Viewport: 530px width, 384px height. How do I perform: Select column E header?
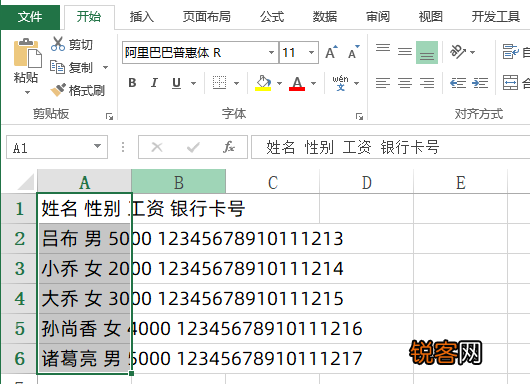[460, 182]
